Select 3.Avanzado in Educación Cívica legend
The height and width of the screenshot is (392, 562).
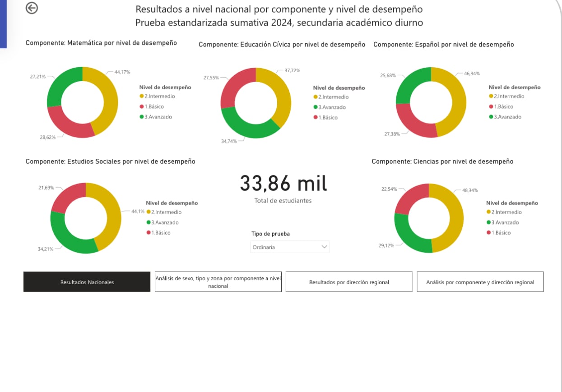click(332, 107)
